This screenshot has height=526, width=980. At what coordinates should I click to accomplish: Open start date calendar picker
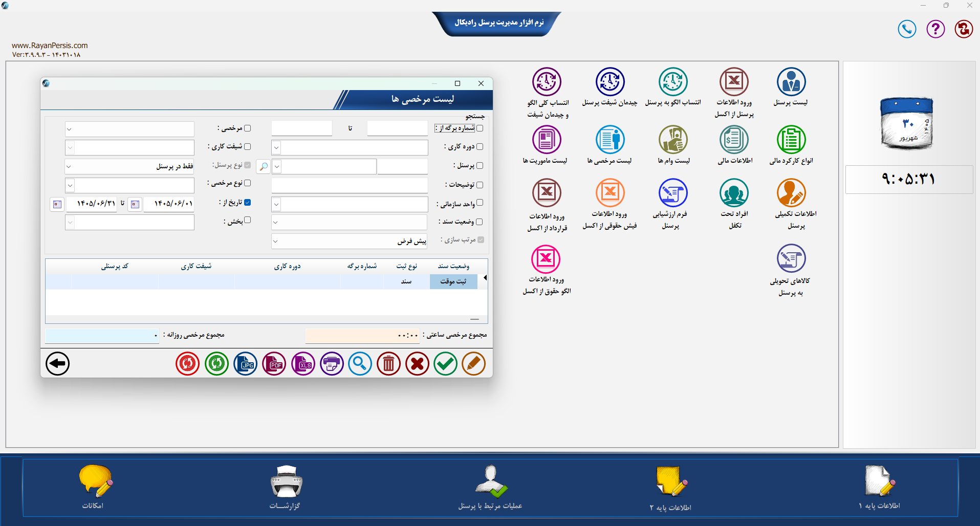coord(135,205)
